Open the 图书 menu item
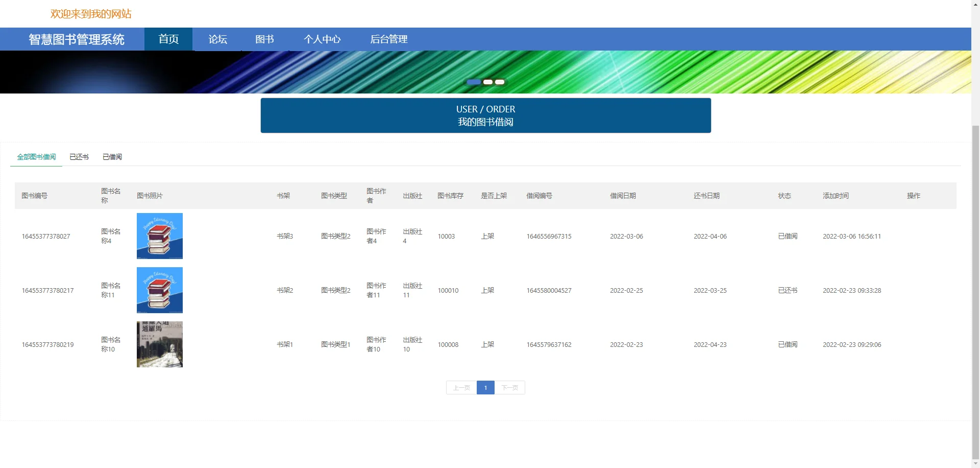Image resolution: width=980 pixels, height=468 pixels. pyautogui.click(x=264, y=39)
